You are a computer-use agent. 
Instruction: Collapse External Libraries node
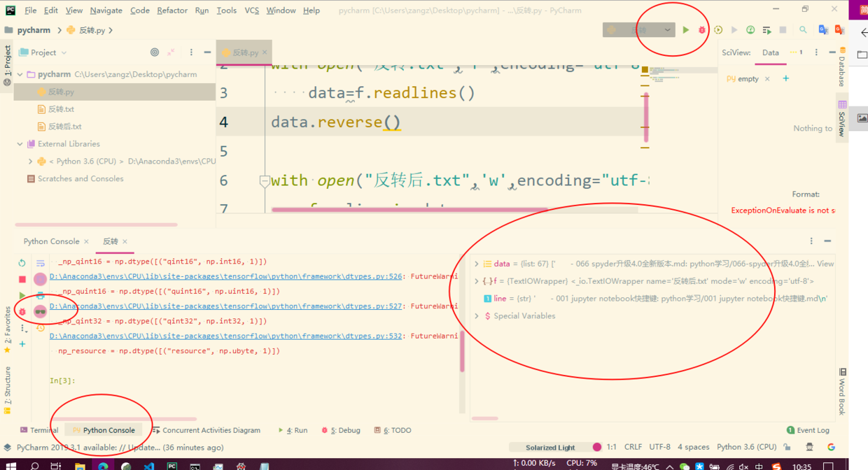(x=20, y=144)
